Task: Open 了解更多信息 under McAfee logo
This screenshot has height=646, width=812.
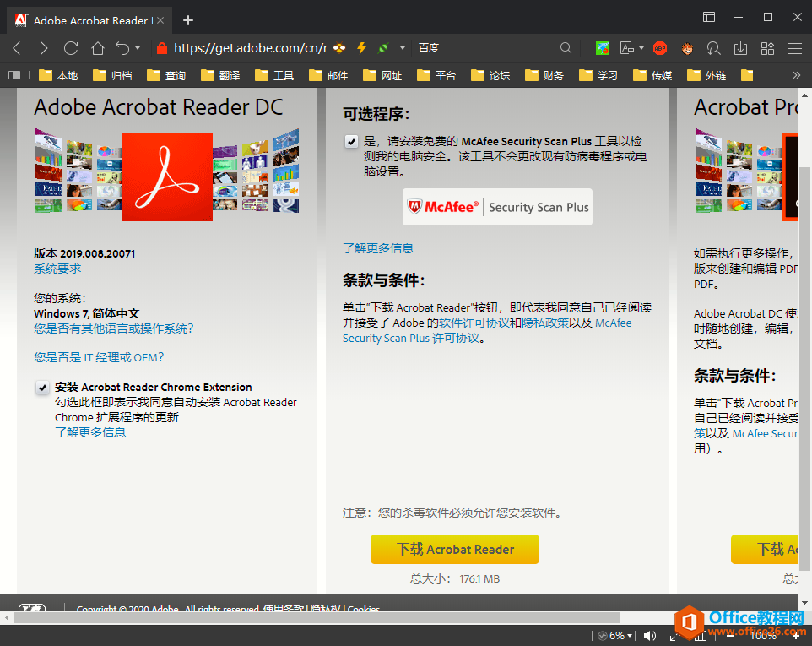Action: click(378, 248)
